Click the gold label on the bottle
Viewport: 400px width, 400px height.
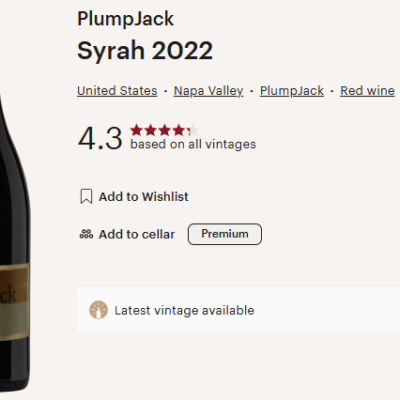(x=14, y=302)
